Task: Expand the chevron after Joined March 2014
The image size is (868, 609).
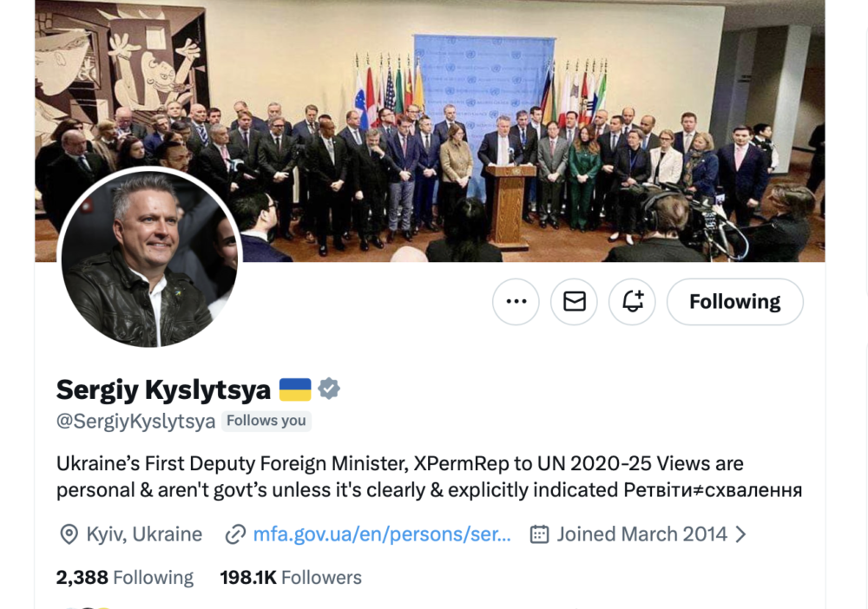Action: point(740,534)
